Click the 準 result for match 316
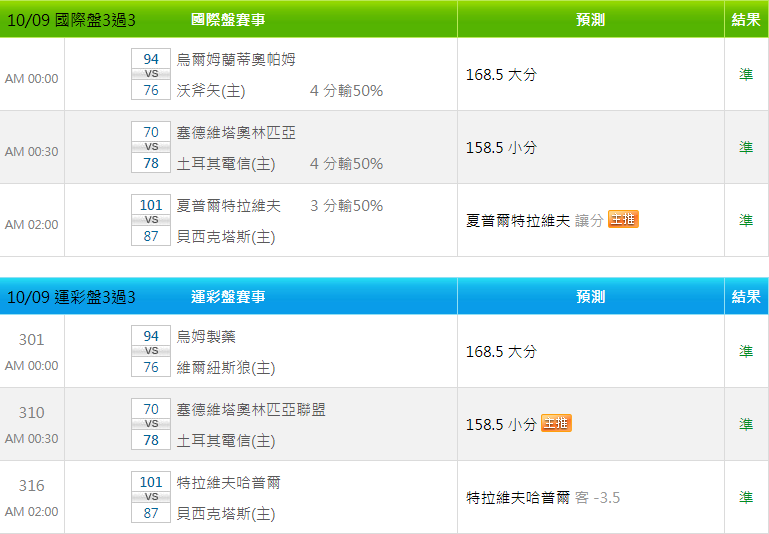The height and width of the screenshot is (534, 769). (x=746, y=497)
